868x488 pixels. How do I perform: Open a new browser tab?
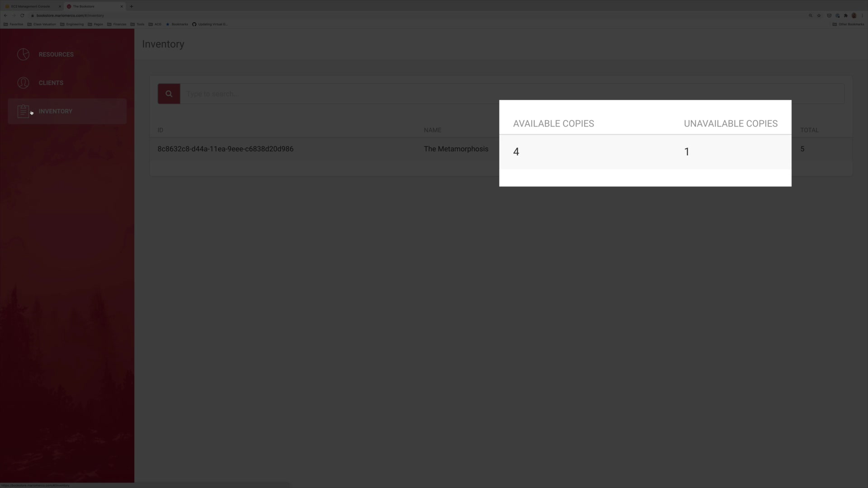[132, 6]
